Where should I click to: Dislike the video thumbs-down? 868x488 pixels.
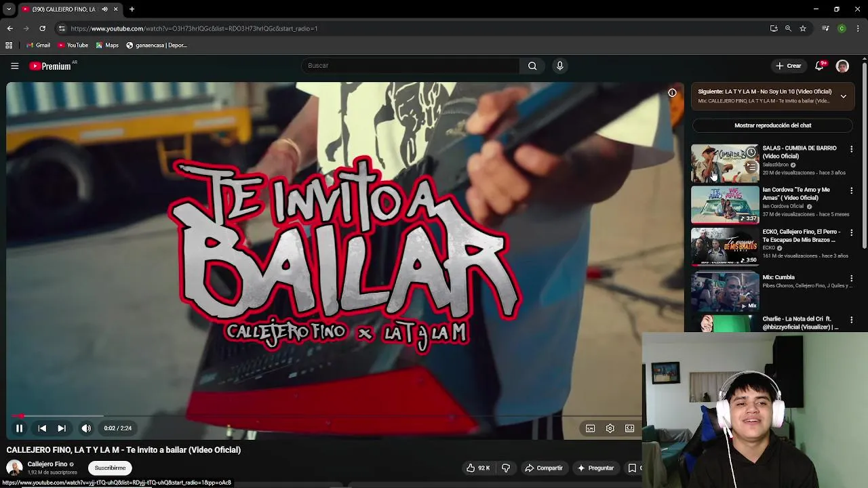point(506,468)
